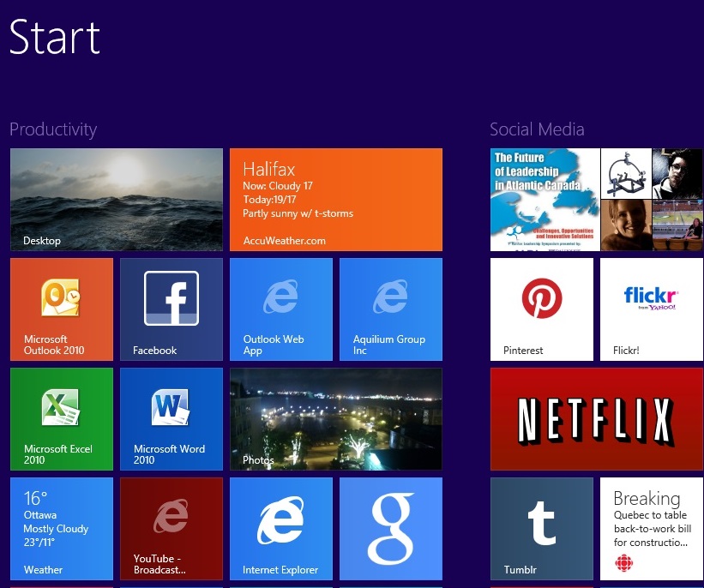Image resolution: width=704 pixels, height=588 pixels.
Task: Open the Ottawa Weather tile
Action: click(x=62, y=529)
